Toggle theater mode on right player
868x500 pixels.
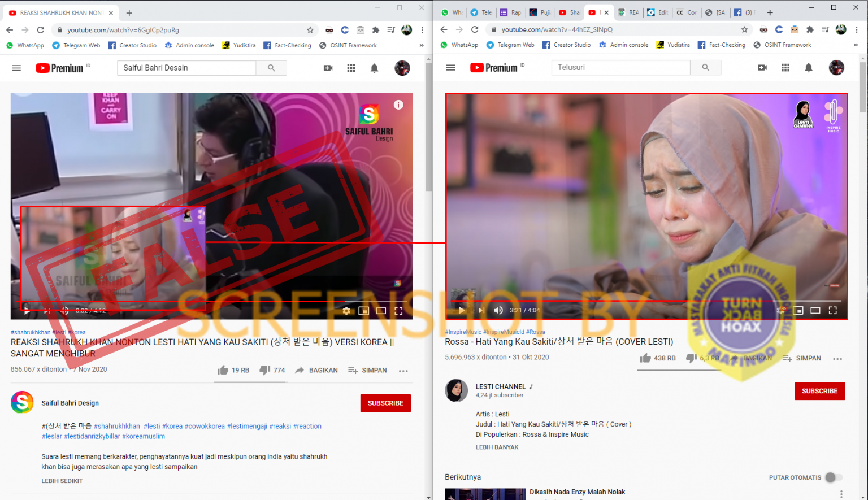pos(815,310)
